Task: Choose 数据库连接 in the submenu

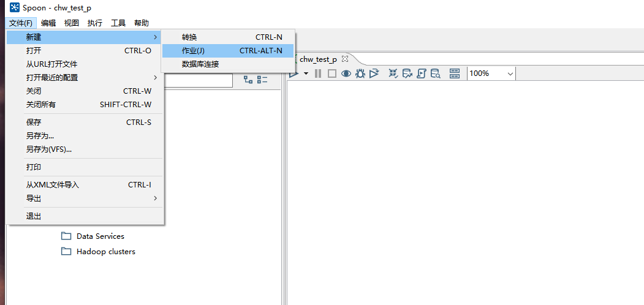Action: (227, 64)
